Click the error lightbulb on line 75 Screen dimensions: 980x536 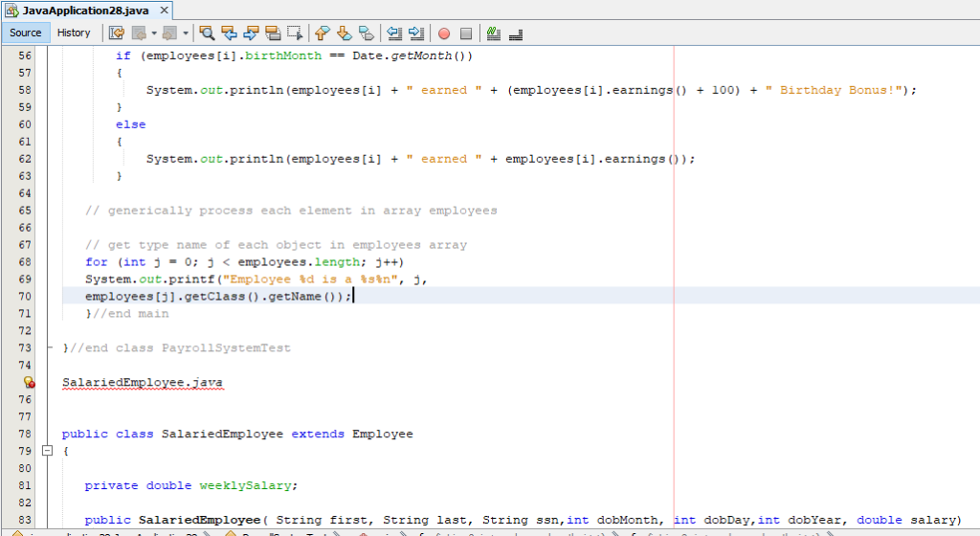(29, 382)
